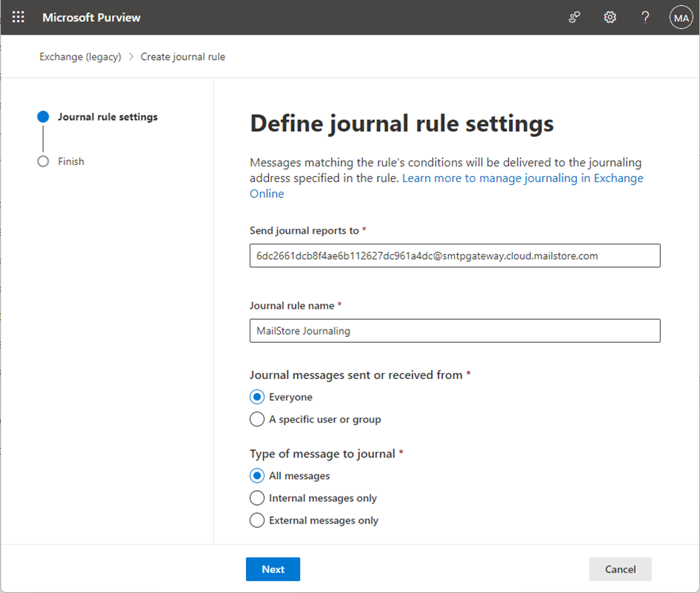Click the Define journal rule settings heading
Image resolution: width=700 pixels, height=593 pixels.
(401, 124)
